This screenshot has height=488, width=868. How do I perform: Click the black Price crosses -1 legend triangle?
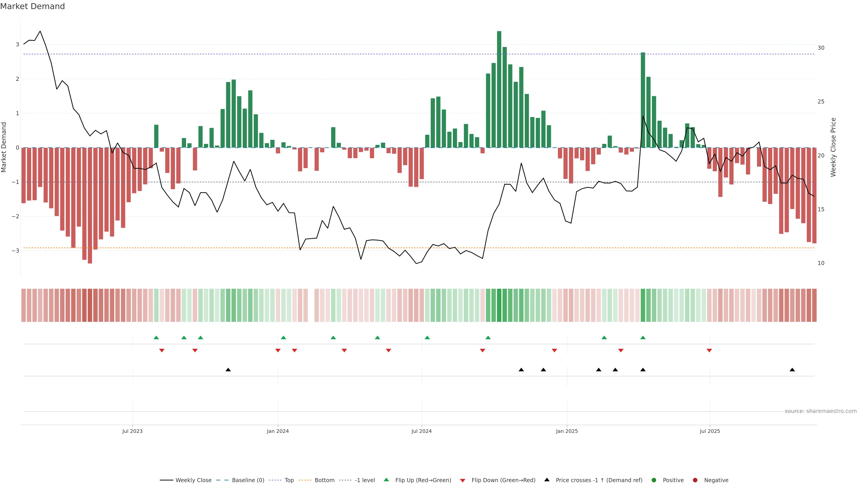point(547,480)
